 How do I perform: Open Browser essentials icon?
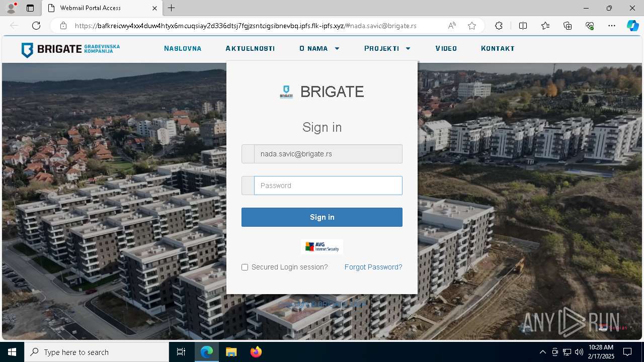[590, 26]
